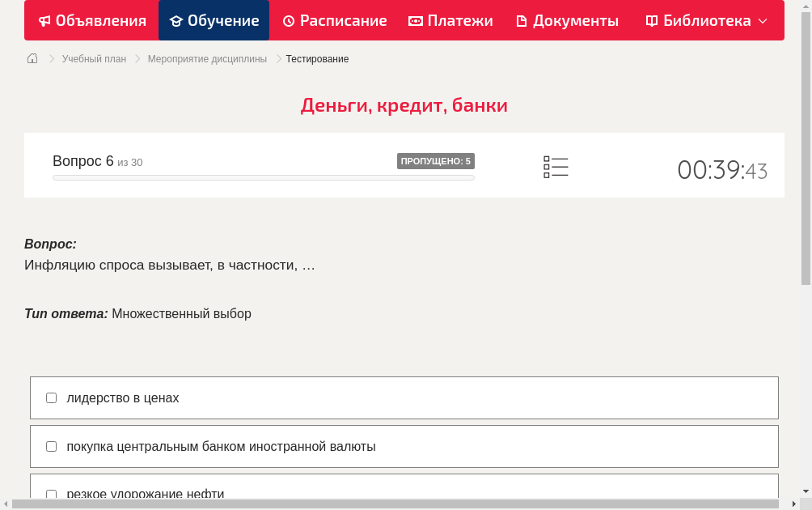Viewport: 812px width, 510px height.
Task: Open the question navigator list icon
Action: point(556,166)
